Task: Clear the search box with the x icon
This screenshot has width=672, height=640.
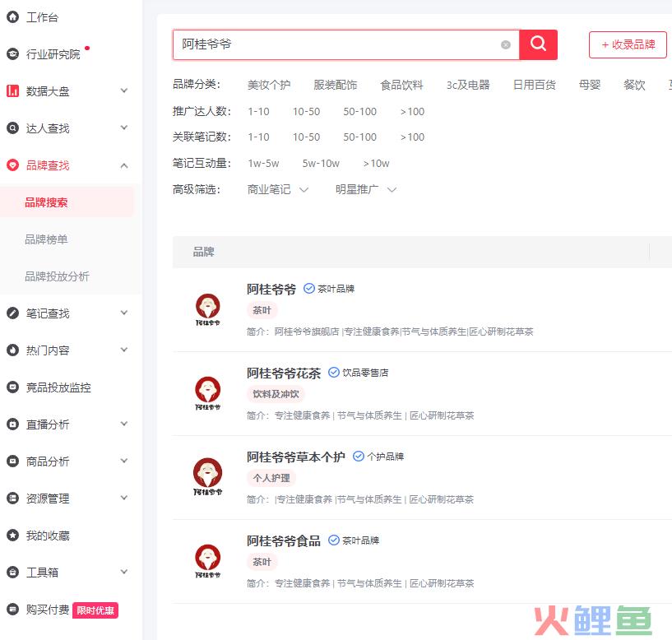Action: tap(506, 44)
